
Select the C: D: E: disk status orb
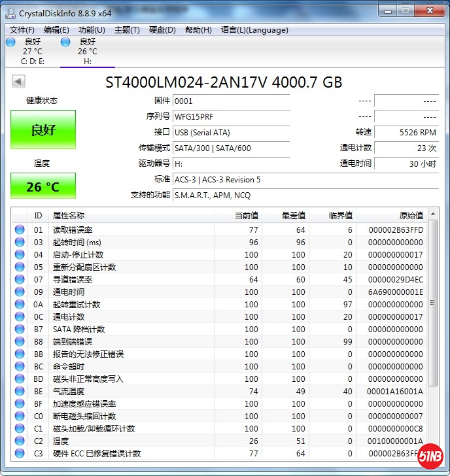click(x=10, y=42)
